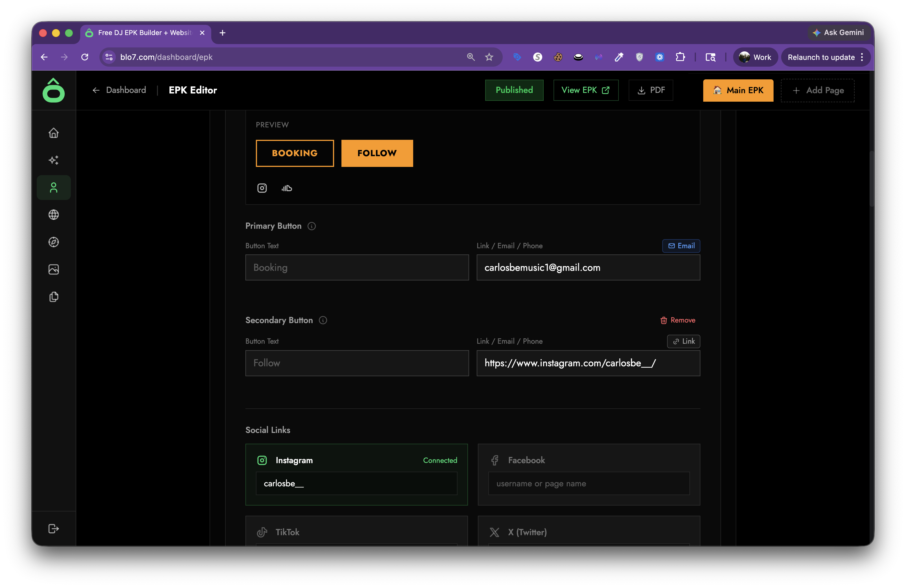Click Primary Button info icon
This screenshot has height=588, width=906.
312,226
